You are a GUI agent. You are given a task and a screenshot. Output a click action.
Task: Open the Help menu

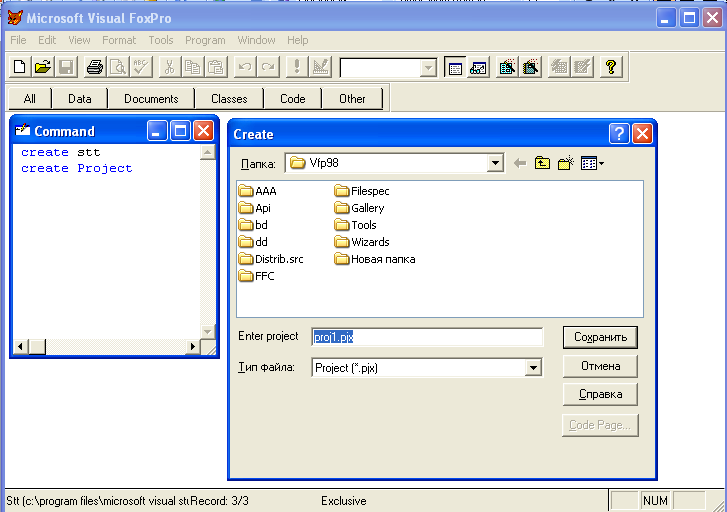298,40
